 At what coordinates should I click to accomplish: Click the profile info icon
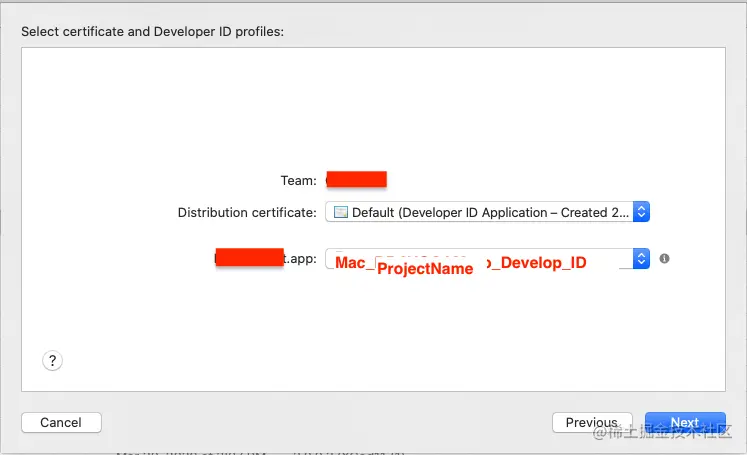point(665,258)
